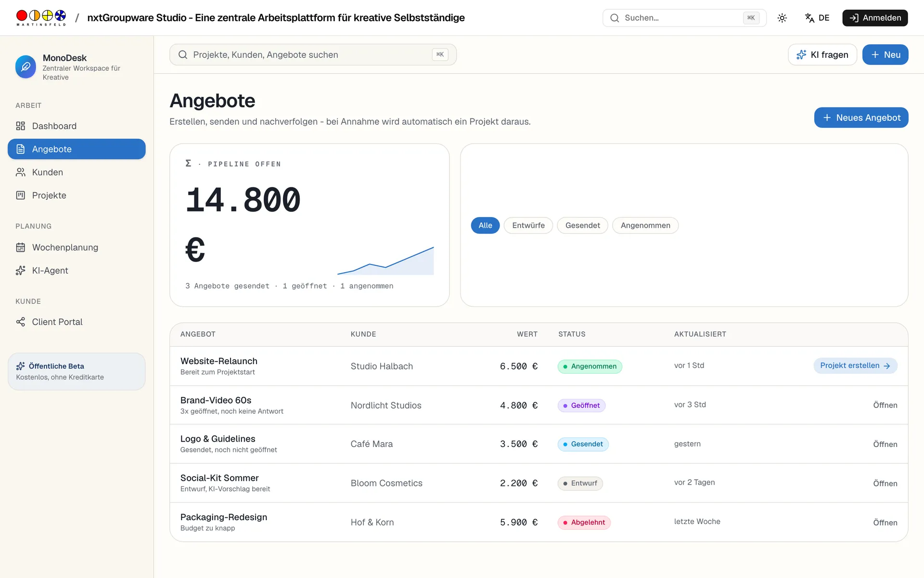924x578 pixels.
Task: Click customer Café Mara
Action: (x=372, y=444)
